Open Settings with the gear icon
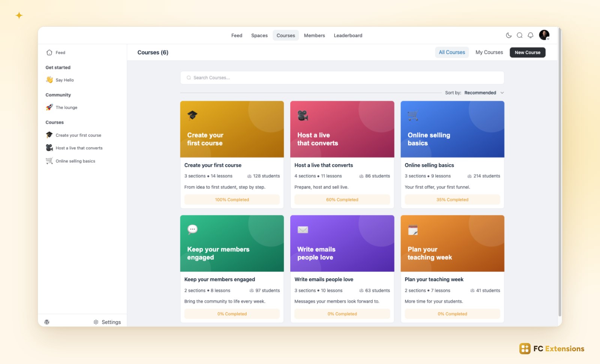The height and width of the screenshot is (364, 600). pyautogui.click(x=107, y=322)
